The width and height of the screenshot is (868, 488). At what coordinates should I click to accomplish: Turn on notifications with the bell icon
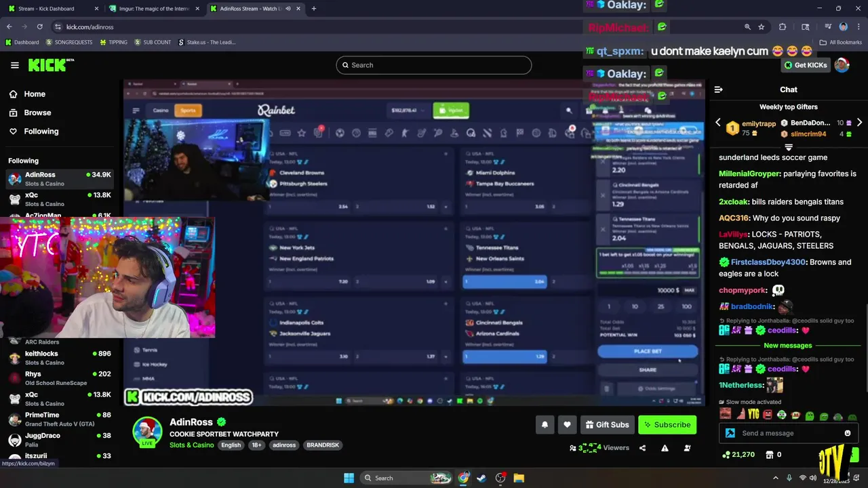(545, 425)
